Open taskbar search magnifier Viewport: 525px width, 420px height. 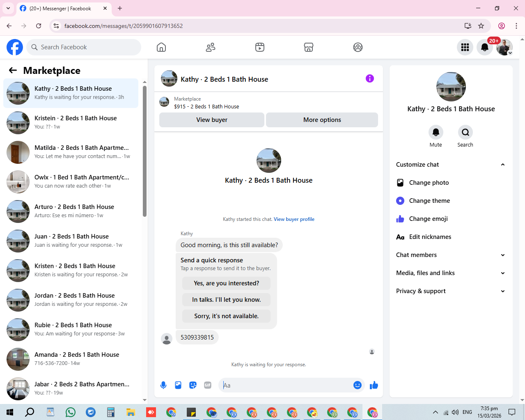pos(30,412)
